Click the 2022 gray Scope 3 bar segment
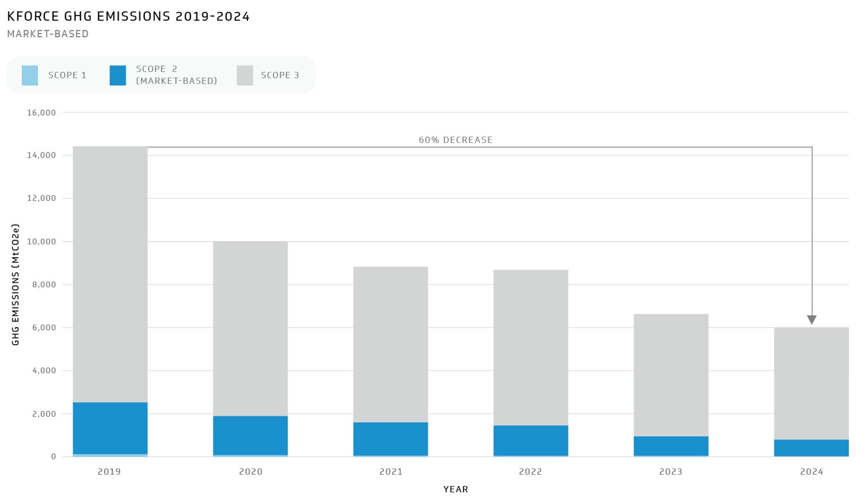The width and height of the screenshot is (868, 499). tap(531, 347)
